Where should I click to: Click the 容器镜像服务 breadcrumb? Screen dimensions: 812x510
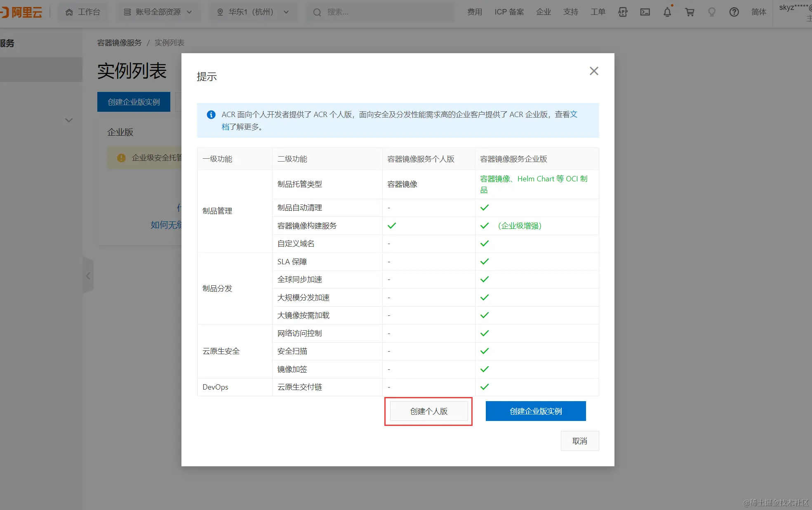[120, 43]
